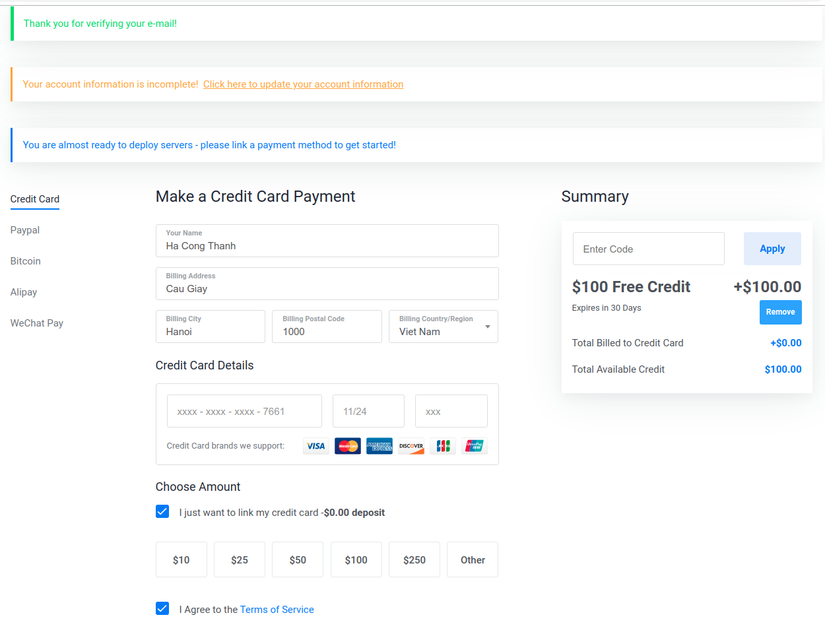Select the Bitcoin payment method
The image size is (825, 622).
tap(26, 261)
